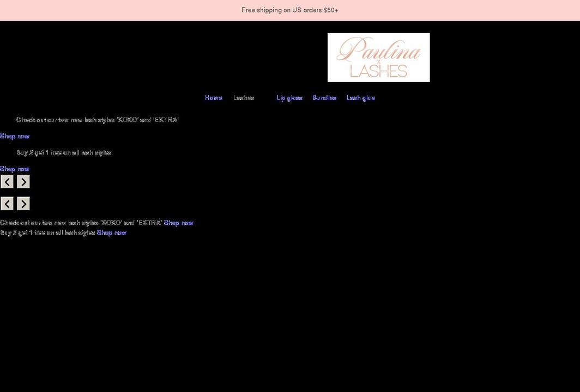The height and width of the screenshot is (392, 580).
Task: Click the free shipping announcement bar
Action: coord(289,10)
